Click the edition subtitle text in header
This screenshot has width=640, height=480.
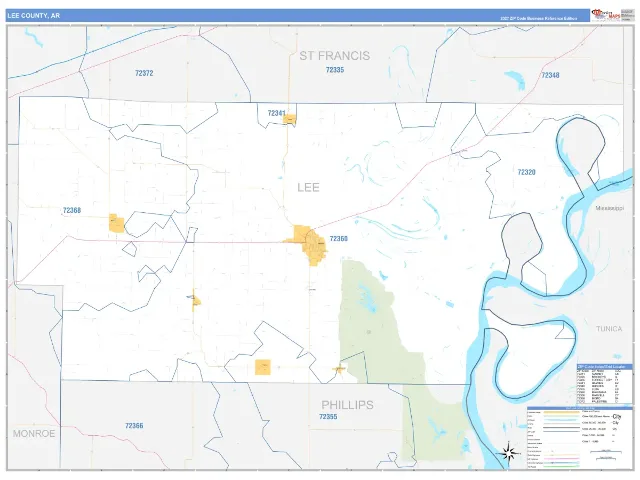point(538,18)
